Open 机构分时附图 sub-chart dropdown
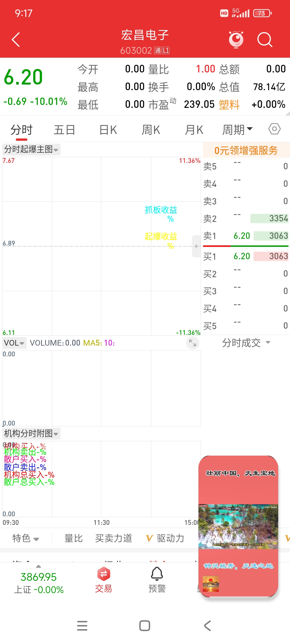 (x=31, y=433)
